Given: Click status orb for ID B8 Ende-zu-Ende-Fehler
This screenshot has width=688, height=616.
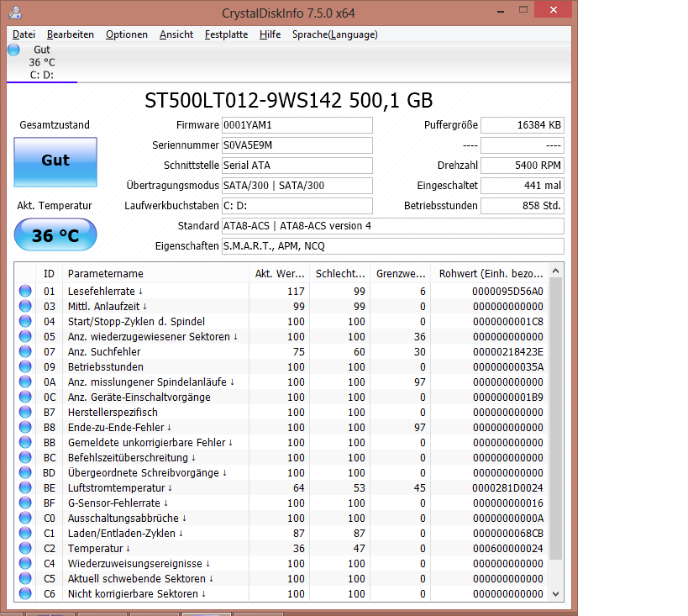Looking at the screenshot, I should click(25, 427).
